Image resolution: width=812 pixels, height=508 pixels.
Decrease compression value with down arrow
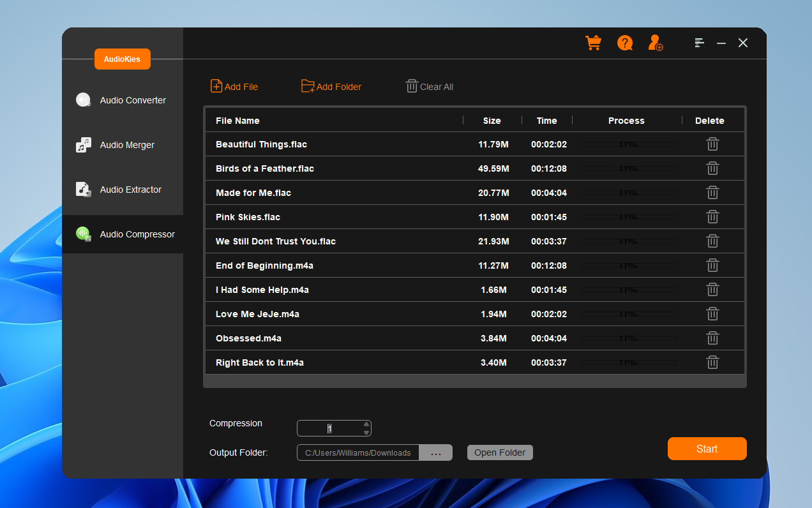coord(366,433)
